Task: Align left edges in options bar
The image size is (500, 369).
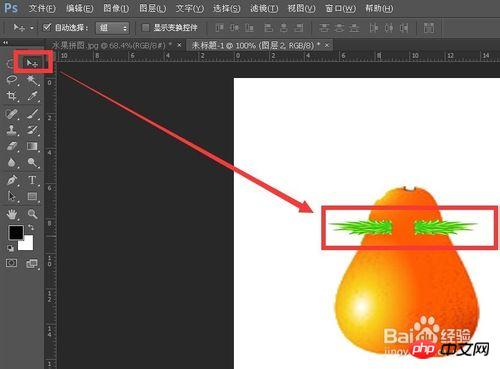Action: point(269,28)
